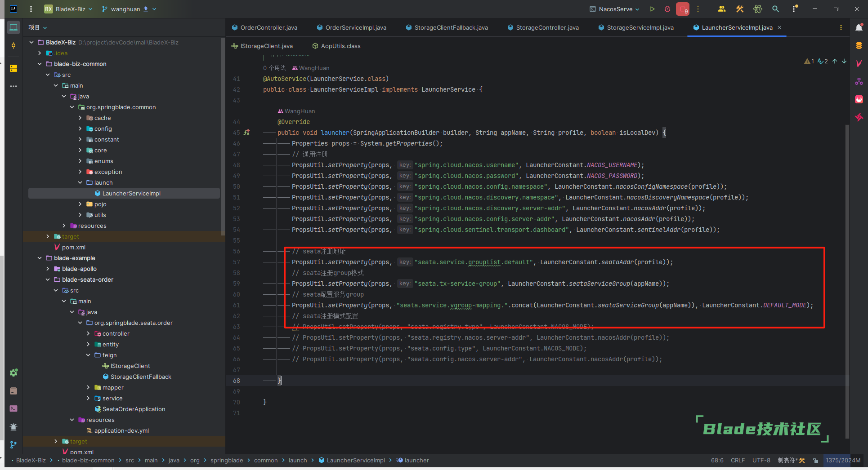Show more tool windows ellipsis
The height and width of the screenshot is (470, 868).
pyautogui.click(x=13, y=86)
